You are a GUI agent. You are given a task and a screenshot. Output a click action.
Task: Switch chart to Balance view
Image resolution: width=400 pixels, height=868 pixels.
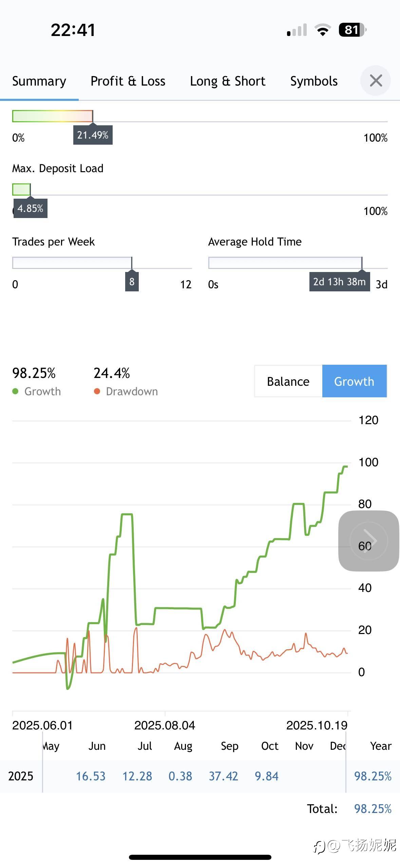coord(288,381)
